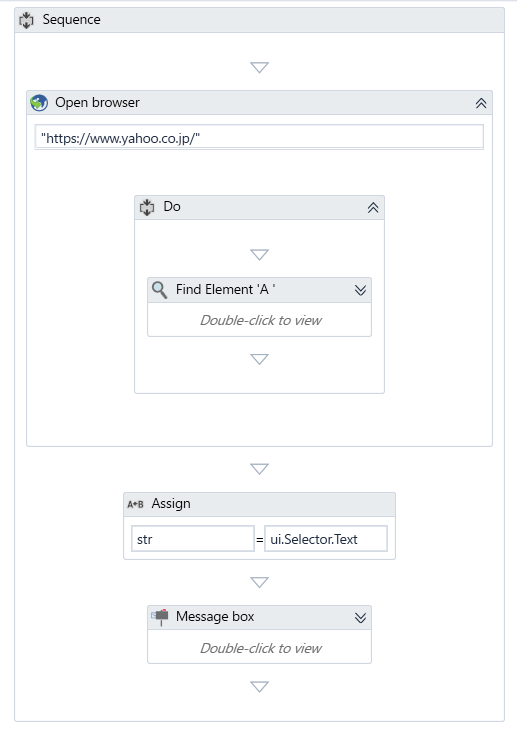Click the drop arrow below Find Element

(x=259, y=359)
